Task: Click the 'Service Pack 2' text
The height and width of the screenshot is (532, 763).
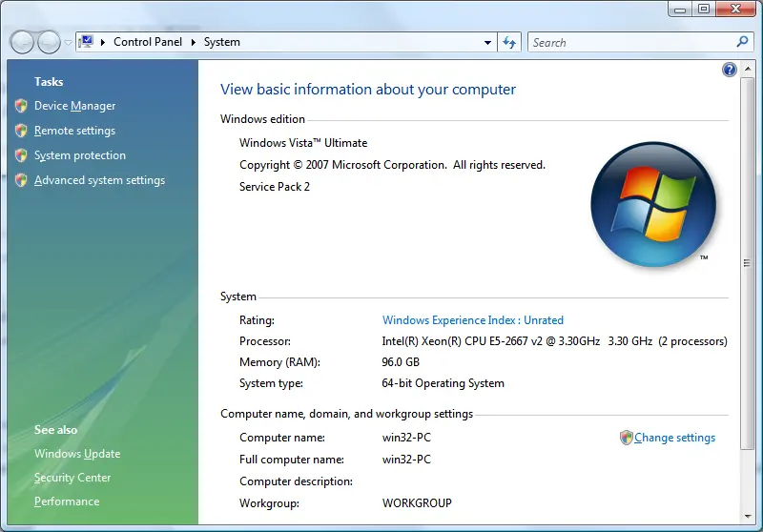Action: point(275,187)
